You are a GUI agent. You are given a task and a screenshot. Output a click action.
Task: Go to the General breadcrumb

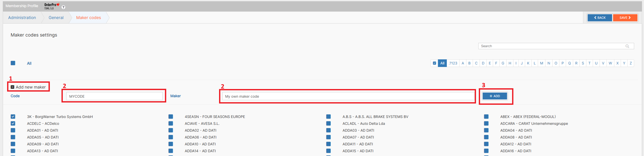(56, 18)
